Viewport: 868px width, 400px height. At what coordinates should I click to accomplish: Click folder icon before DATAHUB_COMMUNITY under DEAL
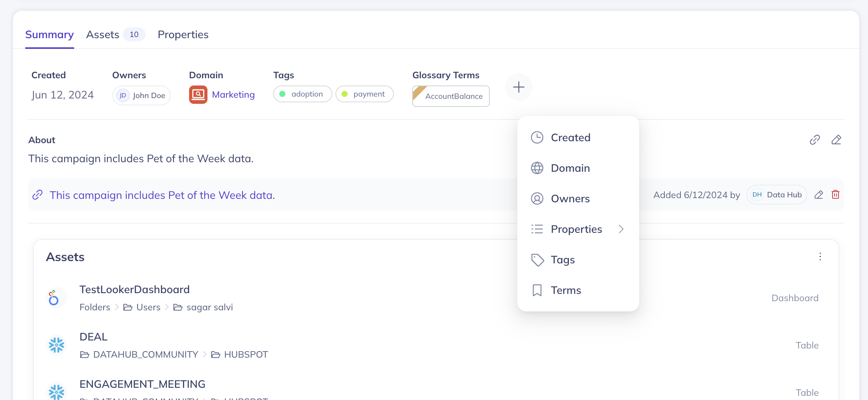[84, 355]
